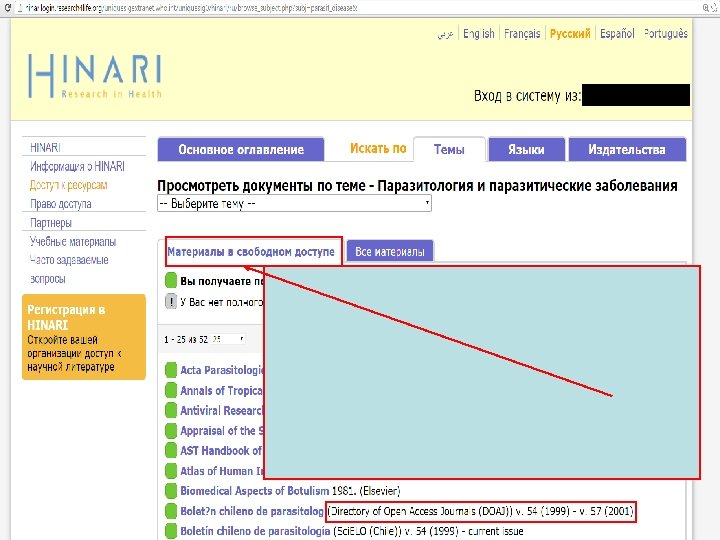Viewport: 720px width, 540px height.
Task: Click the exclamation legend icon У Вас нет
Action: pos(171,302)
